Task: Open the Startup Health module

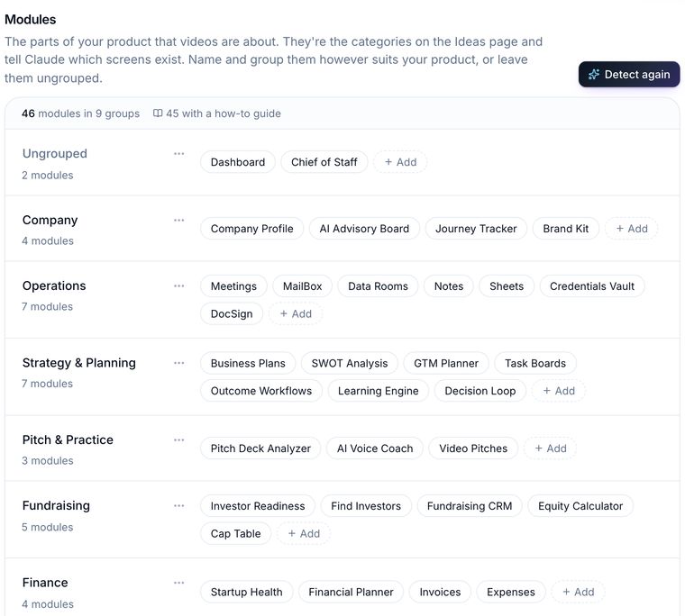Action: 246,592
